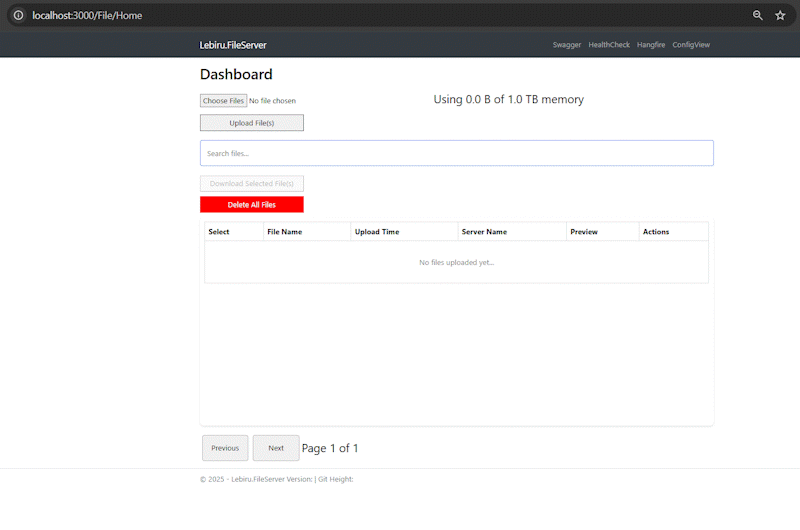Click the 'Using 0.0 B of 1.0 TB memory' text

coord(509,99)
